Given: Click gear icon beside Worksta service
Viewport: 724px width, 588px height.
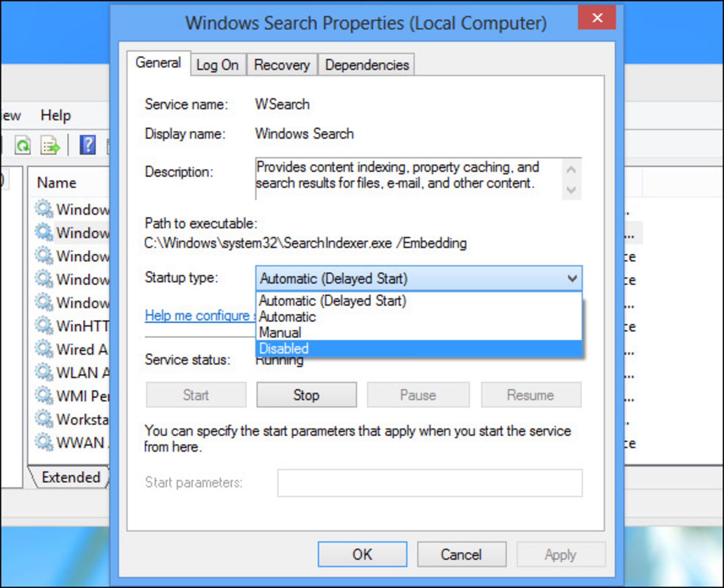Looking at the screenshot, I should 44,419.
